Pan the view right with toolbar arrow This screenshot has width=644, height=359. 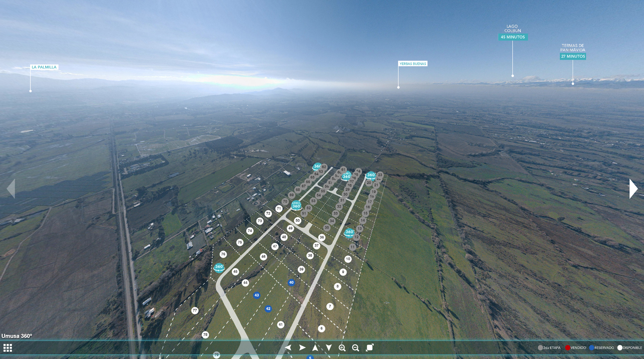tap(302, 348)
